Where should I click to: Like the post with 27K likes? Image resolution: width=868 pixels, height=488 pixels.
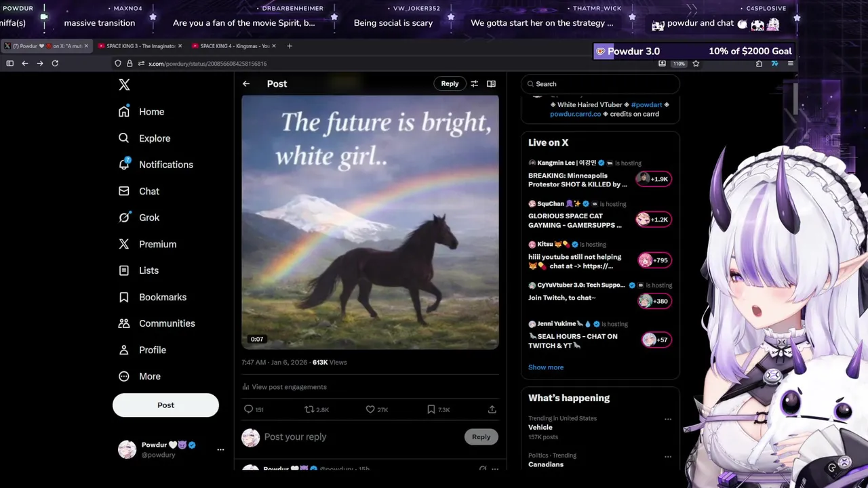[x=376, y=409]
